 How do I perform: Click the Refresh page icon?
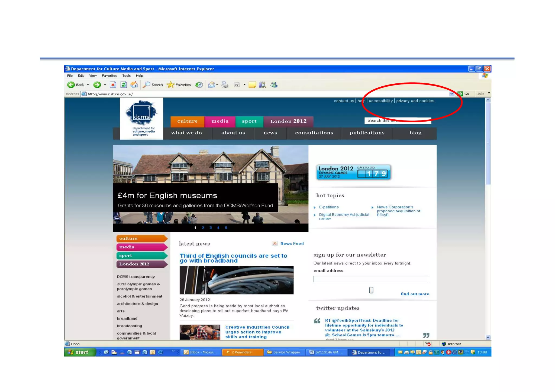coord(124,85)
